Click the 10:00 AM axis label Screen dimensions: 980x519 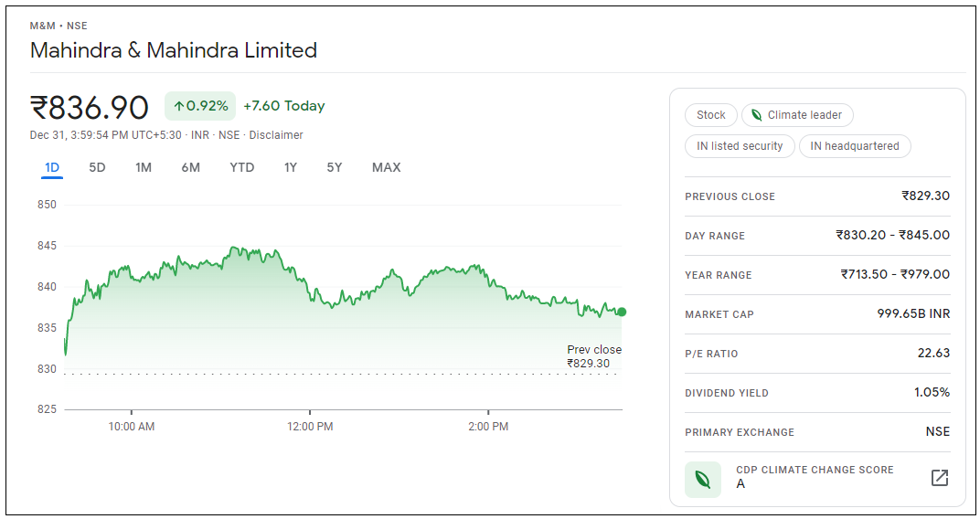point(132,427)
